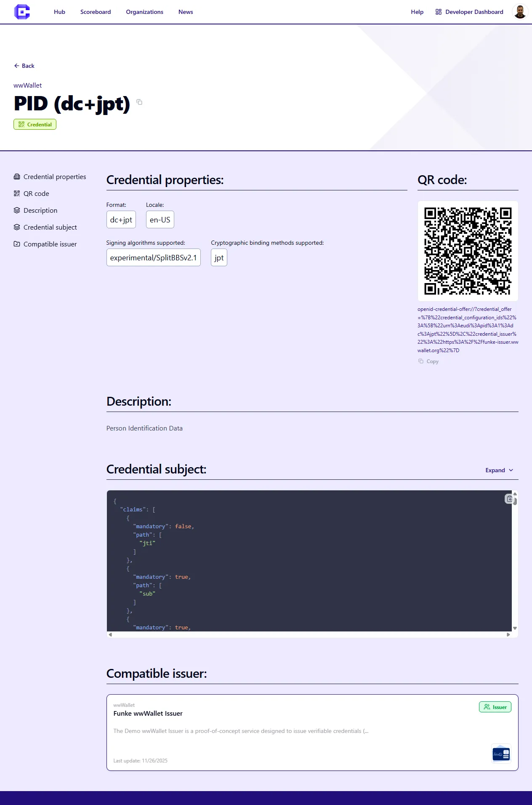Screen dimensions: 532x805
Task: Open the Help link
Action: click(417, 12)
